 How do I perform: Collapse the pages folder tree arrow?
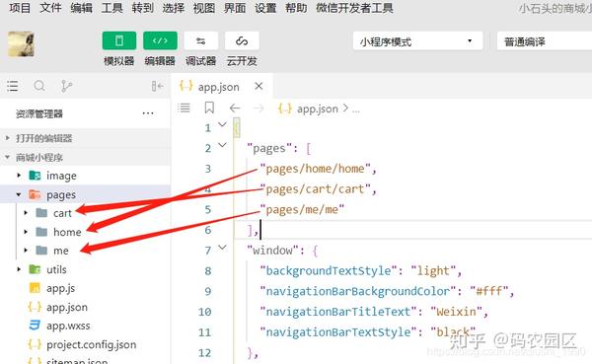click(x=19, y=194)
